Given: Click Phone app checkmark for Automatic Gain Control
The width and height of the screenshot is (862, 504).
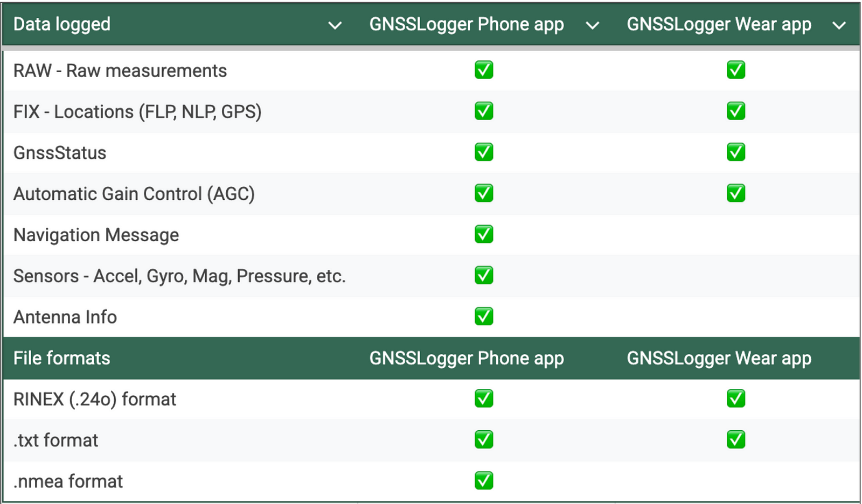Looking at the screenshot, I should (484, 193).
